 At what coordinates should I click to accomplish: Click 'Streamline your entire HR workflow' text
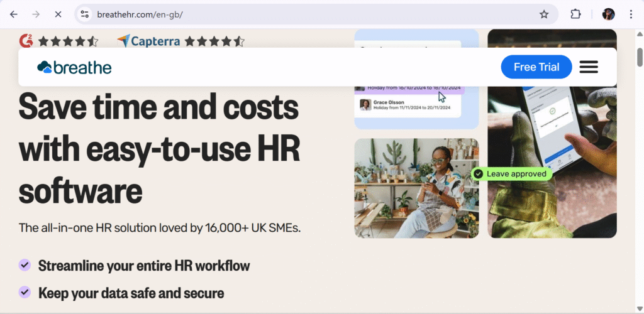tap(144, 266)
